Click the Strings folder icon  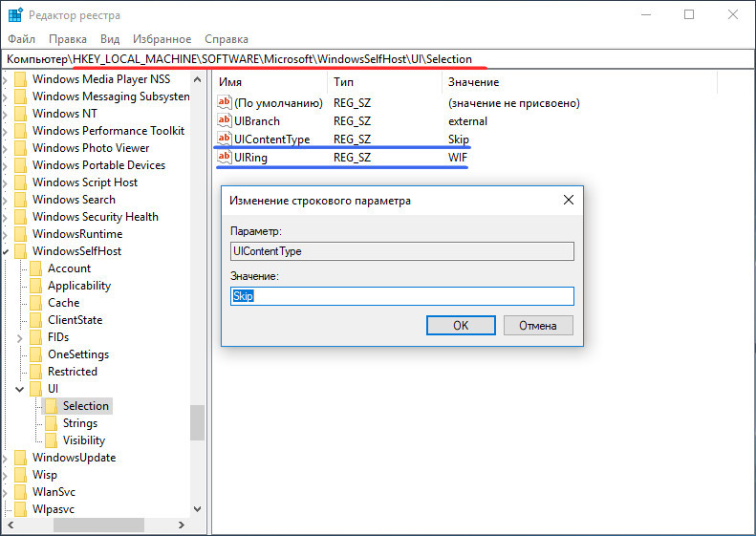pyautogui.click(x=51, y=423)
